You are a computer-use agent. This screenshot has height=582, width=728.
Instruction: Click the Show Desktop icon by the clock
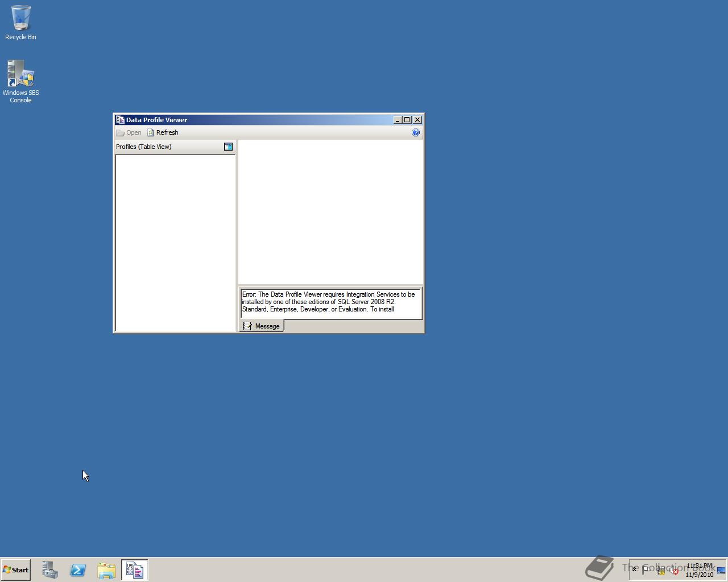coord(721,570)
